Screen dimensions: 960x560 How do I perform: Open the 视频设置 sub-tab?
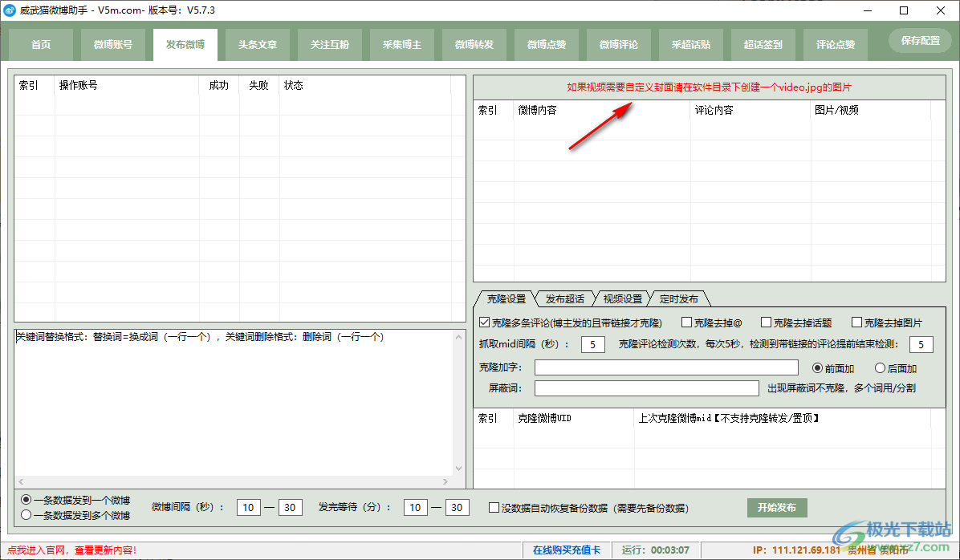click(x=623, y=299)
